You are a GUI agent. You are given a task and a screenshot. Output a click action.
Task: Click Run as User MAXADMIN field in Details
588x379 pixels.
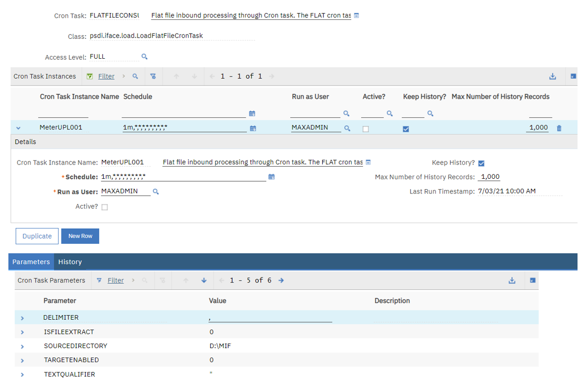click(126, 191)
